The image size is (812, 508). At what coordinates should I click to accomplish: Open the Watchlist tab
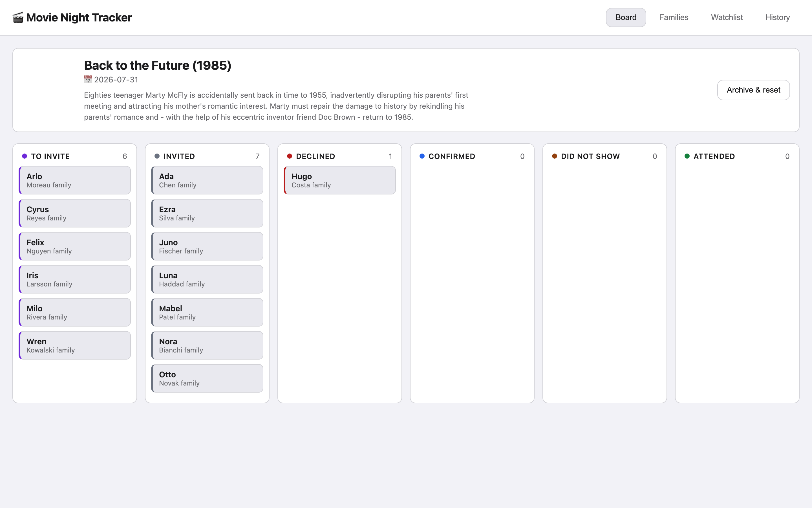727,17
